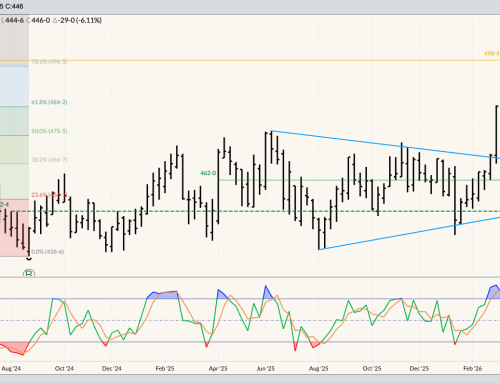Select the 50.0% (475-5) Fibonacci label
The image size is (500, 383).
click(49, 131)
